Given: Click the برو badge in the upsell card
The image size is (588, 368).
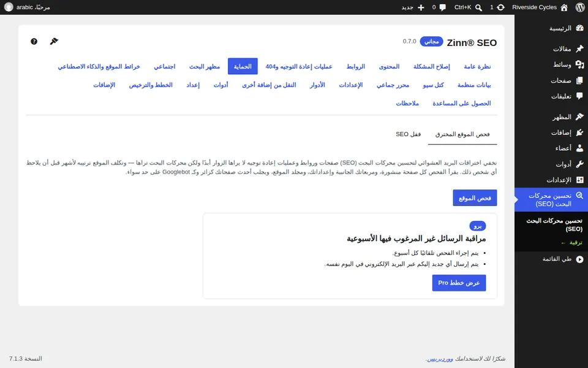Looking at the screenshot, I should [478, 226].
